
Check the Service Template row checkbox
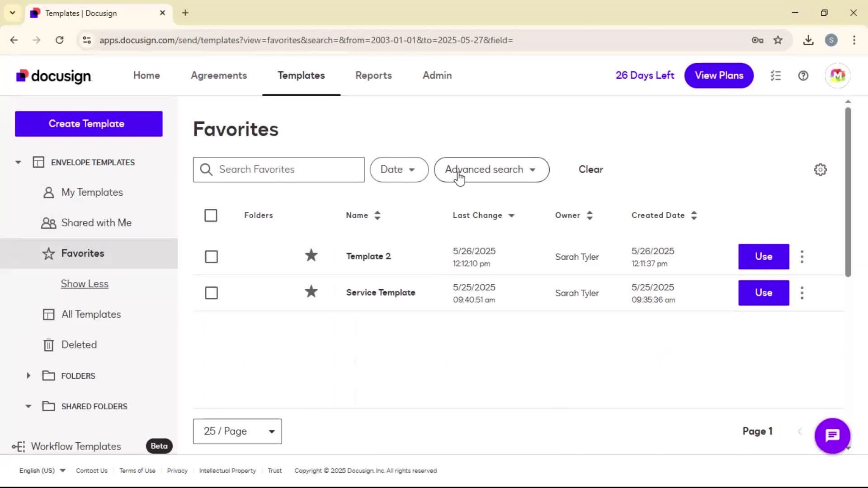[211, 293]
